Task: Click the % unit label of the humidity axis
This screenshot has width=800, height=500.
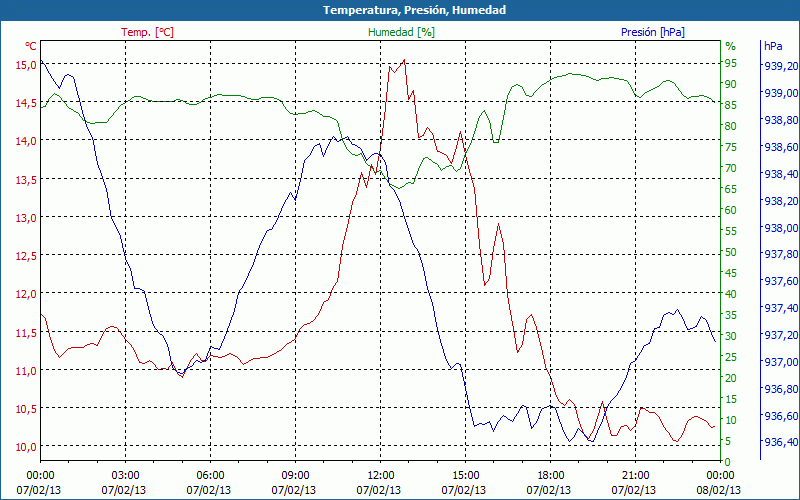Action: (731, 46)
